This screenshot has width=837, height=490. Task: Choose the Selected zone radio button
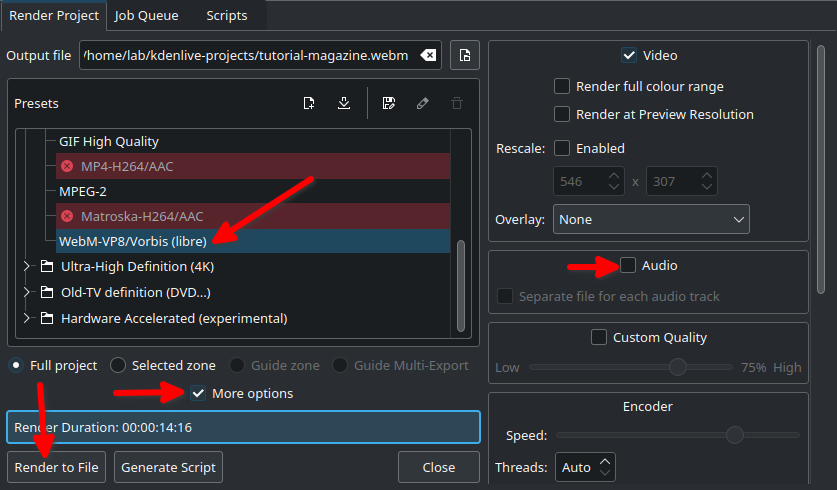pos(118,365)
